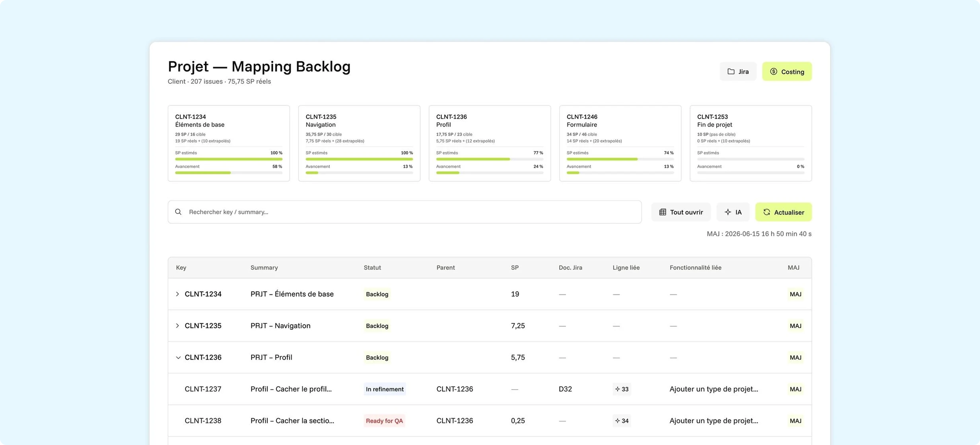Click SP estimés progress bar in Profil card

[490, 159]
